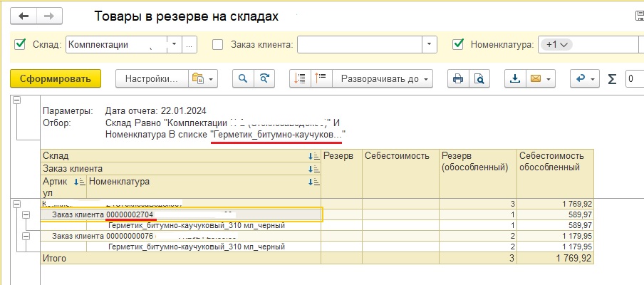644x285 pixels.
Task: Click sort icon beside Артикул header
Action: click(x=80, y=182)
